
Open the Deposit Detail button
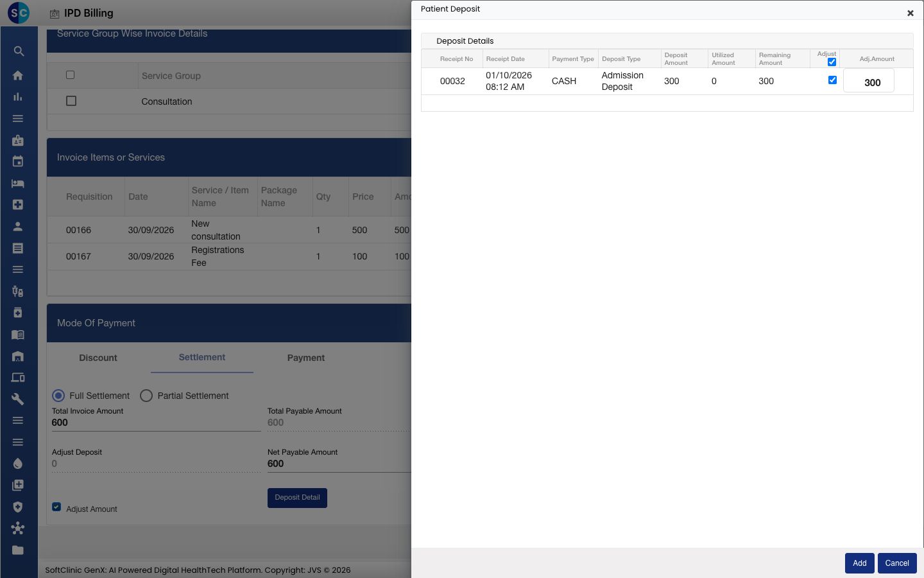(x=297, y=498)
